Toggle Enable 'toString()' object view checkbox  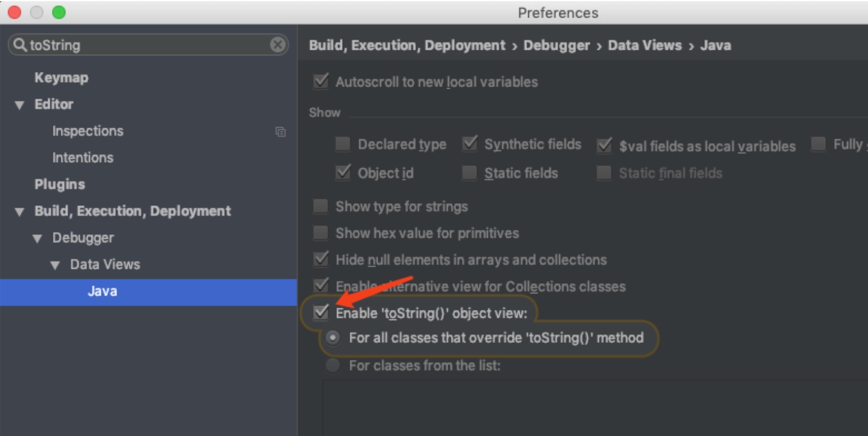pyautogui.click(x=321, y=313)
